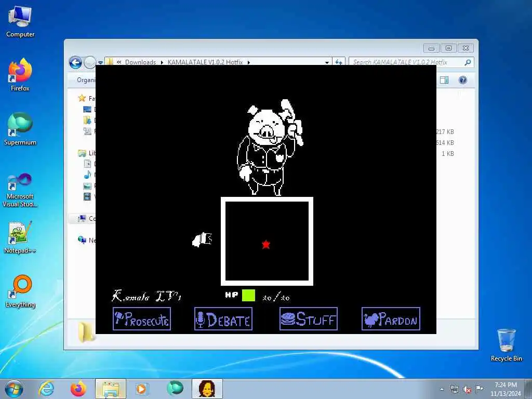The width and height of the screenshot is (532, 399).
Task: Open the Action Center flag icon
Action: (479, 389)
